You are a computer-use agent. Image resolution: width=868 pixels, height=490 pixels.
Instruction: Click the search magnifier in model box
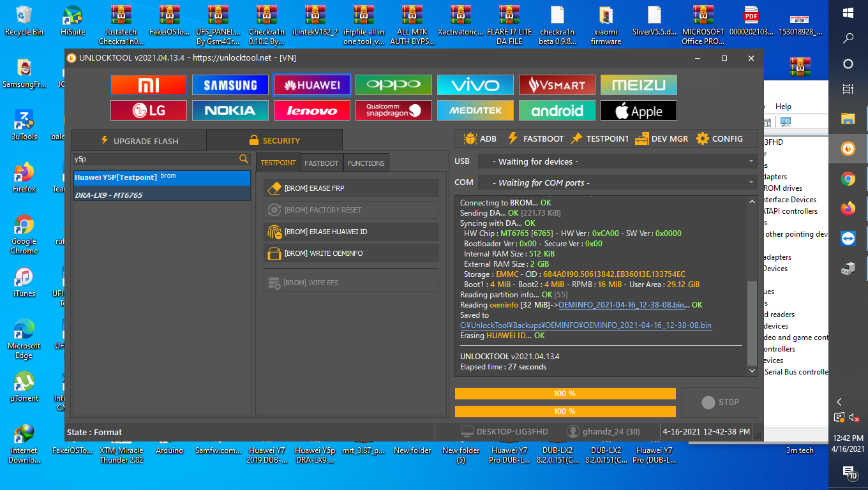tap(244, 159)
